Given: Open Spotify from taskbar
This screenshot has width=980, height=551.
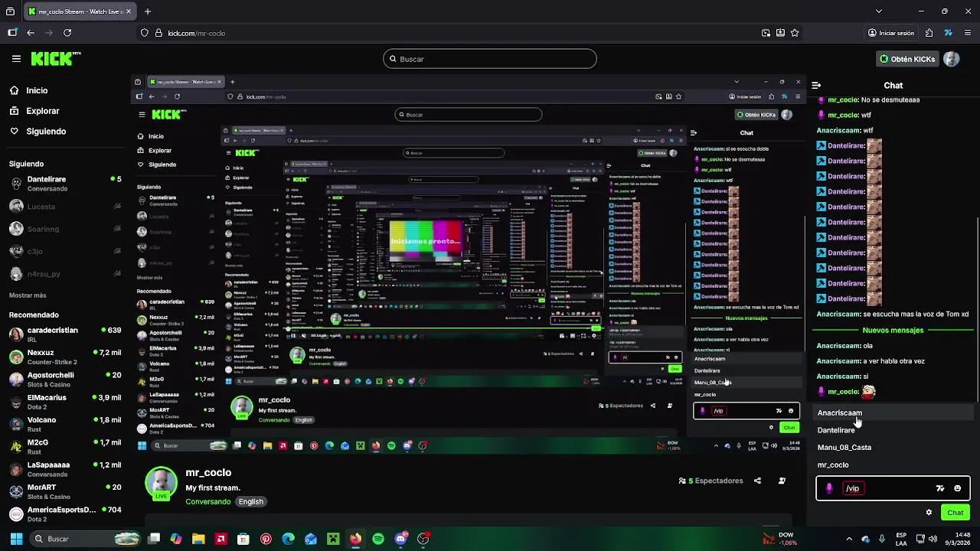Looking at the screenshot, I should (377, 539).
